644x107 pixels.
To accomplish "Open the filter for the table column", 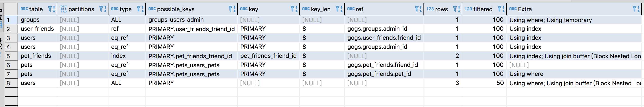I will coord(50,9).
